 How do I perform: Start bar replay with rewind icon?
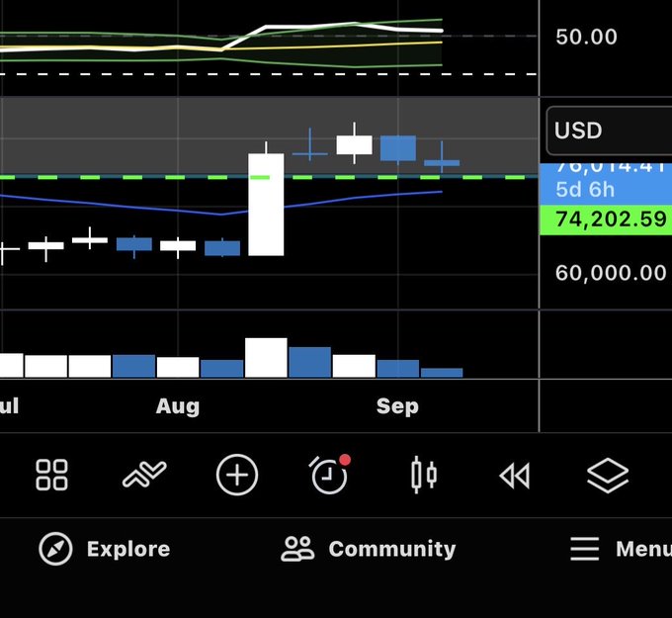pyautogui.click(x=515, y=476)
